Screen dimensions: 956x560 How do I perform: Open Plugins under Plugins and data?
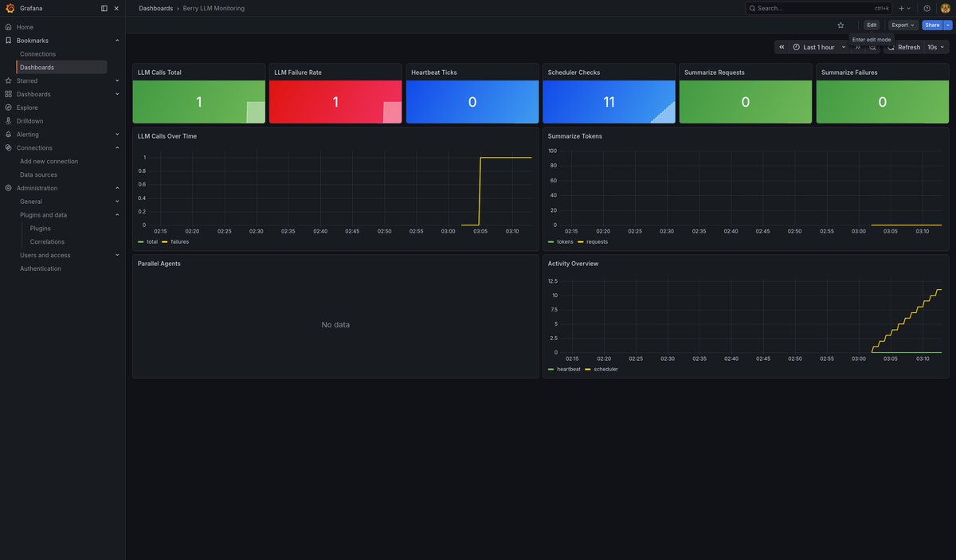click(x=40, y=229)
